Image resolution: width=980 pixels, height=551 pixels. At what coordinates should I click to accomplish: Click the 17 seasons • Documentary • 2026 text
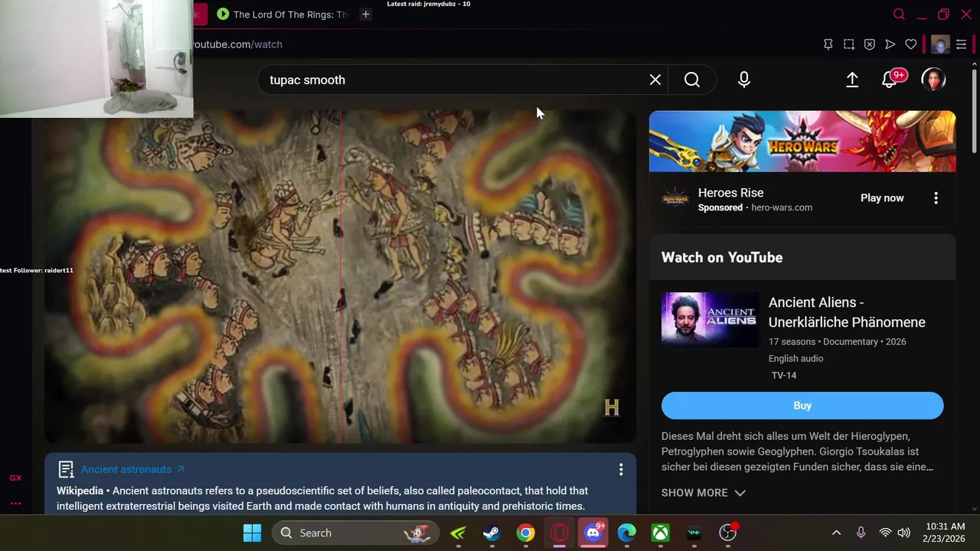tap(837, 341)
